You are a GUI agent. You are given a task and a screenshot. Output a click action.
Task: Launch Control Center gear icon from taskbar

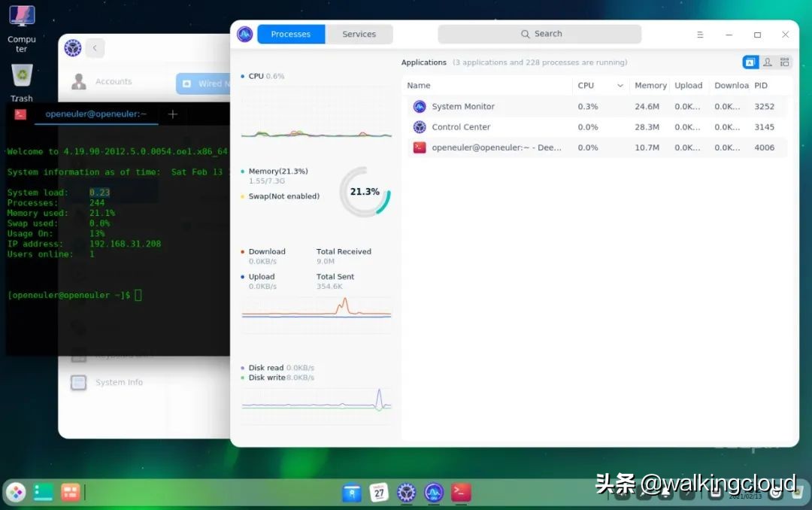406,491
